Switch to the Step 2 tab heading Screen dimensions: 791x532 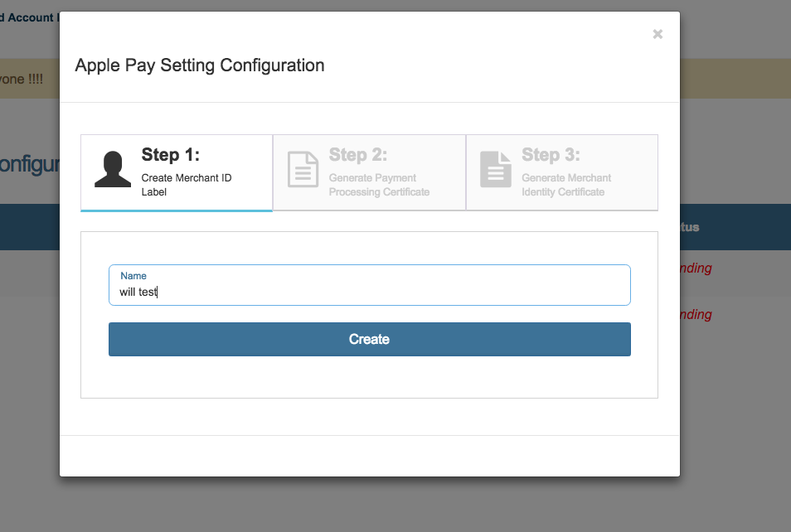(358, 155)
